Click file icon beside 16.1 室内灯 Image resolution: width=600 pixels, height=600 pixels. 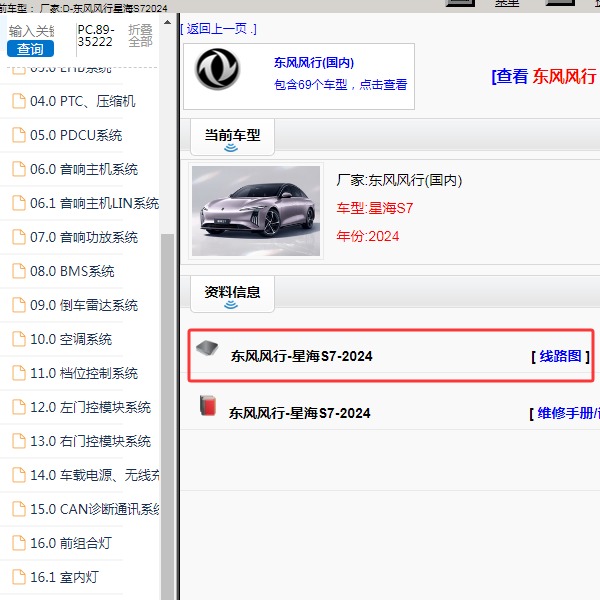coord(19,577)
